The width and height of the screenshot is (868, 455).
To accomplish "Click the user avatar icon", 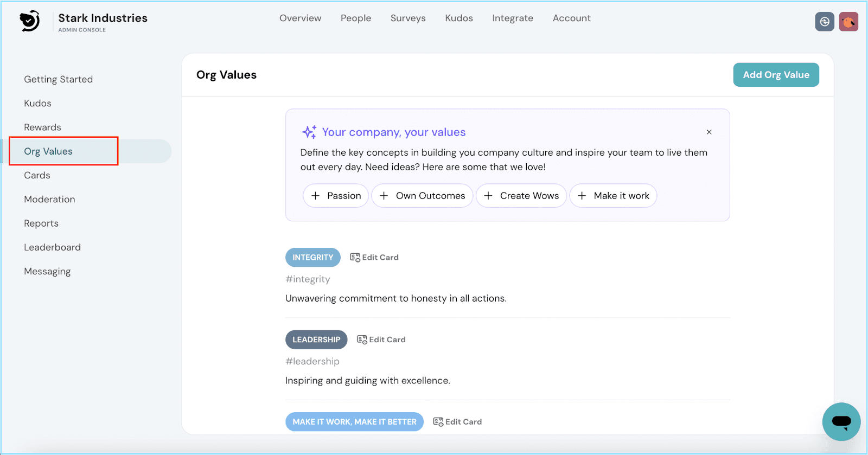I will click(848, 22).
